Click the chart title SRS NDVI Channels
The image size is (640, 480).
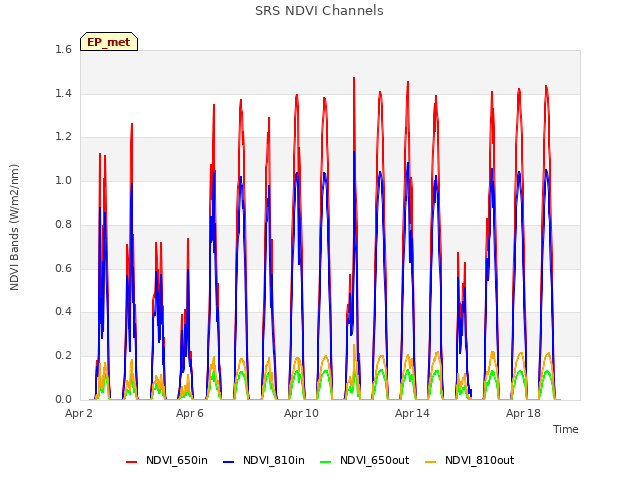[319, 11]
